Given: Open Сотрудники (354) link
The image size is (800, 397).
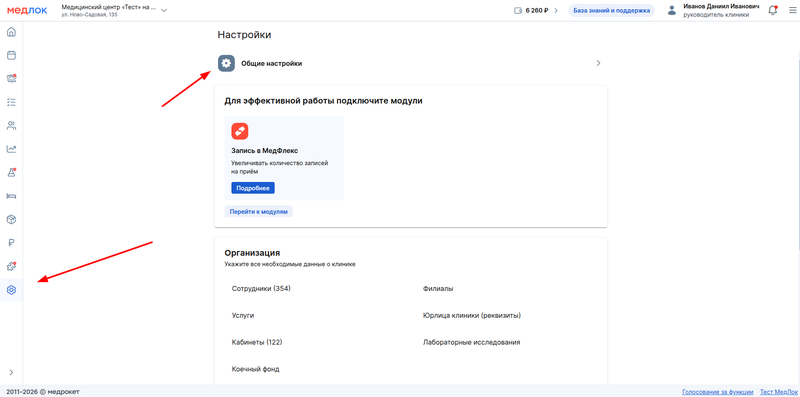Looking at the screenshot, I should [261, 288].
